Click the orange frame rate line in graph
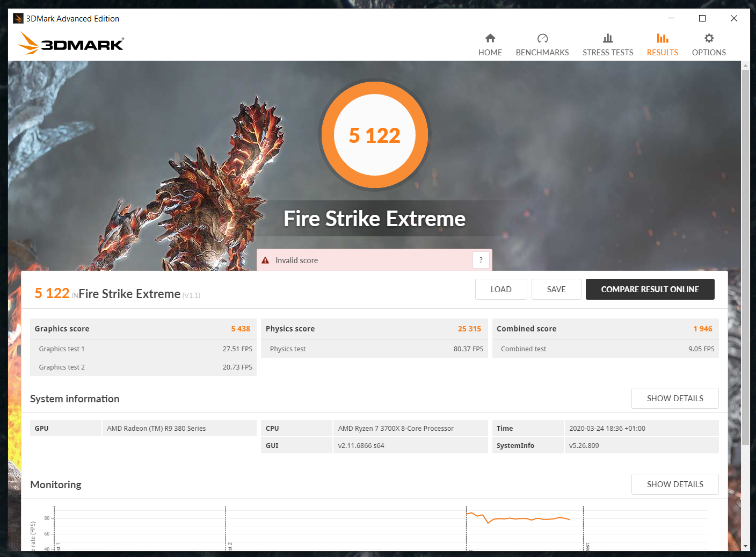Image resolution: width=756 pixels, height=557 pixels. coord(518,518)
